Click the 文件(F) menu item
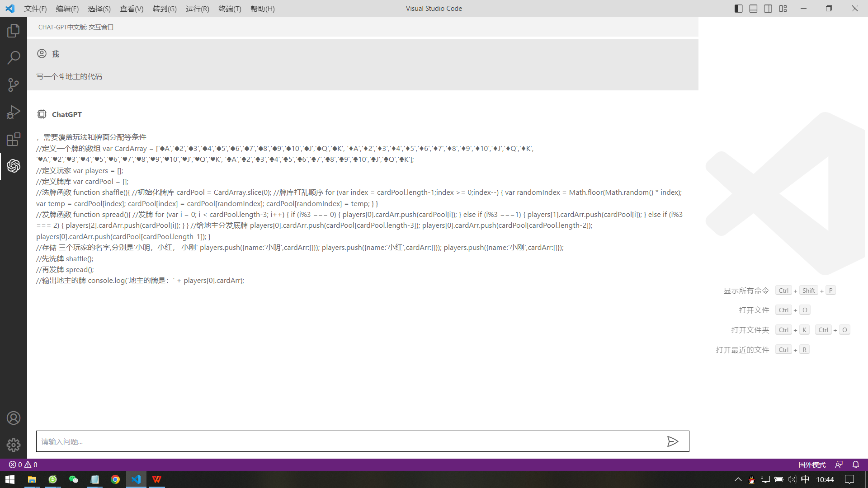The width and height of the screenshot is (868, 488). click(34, 9)
